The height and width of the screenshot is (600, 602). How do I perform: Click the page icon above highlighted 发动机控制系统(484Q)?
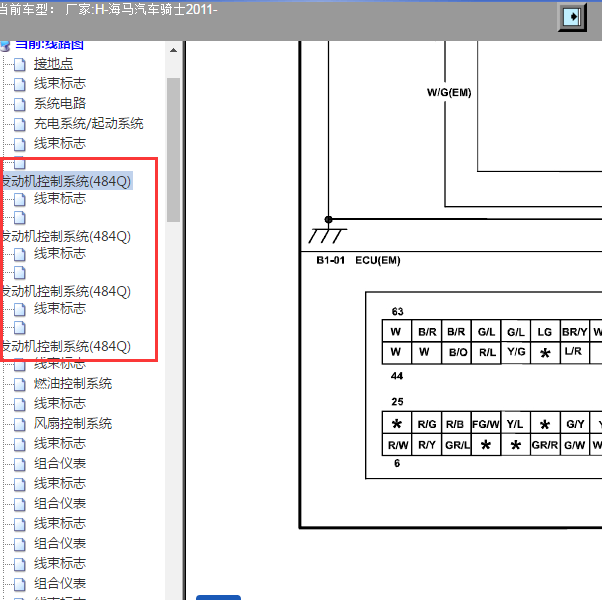pyautogui.click(x=20, y=164)
